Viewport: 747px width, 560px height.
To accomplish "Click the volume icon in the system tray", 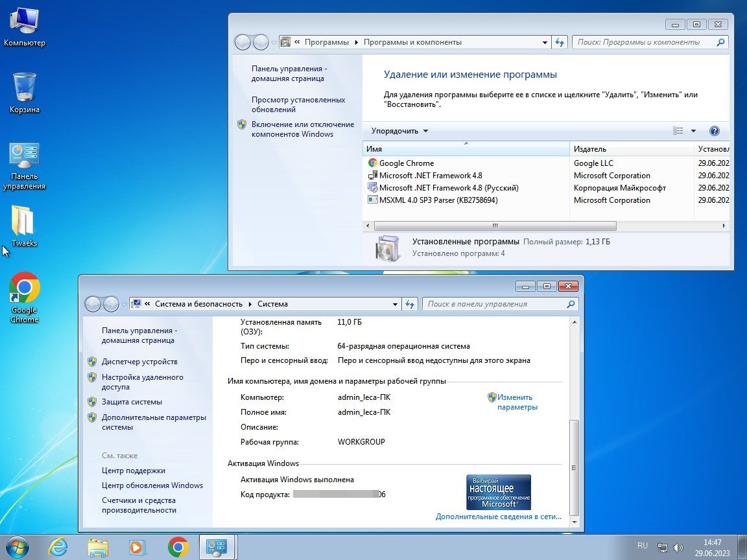I will point(678,545).
